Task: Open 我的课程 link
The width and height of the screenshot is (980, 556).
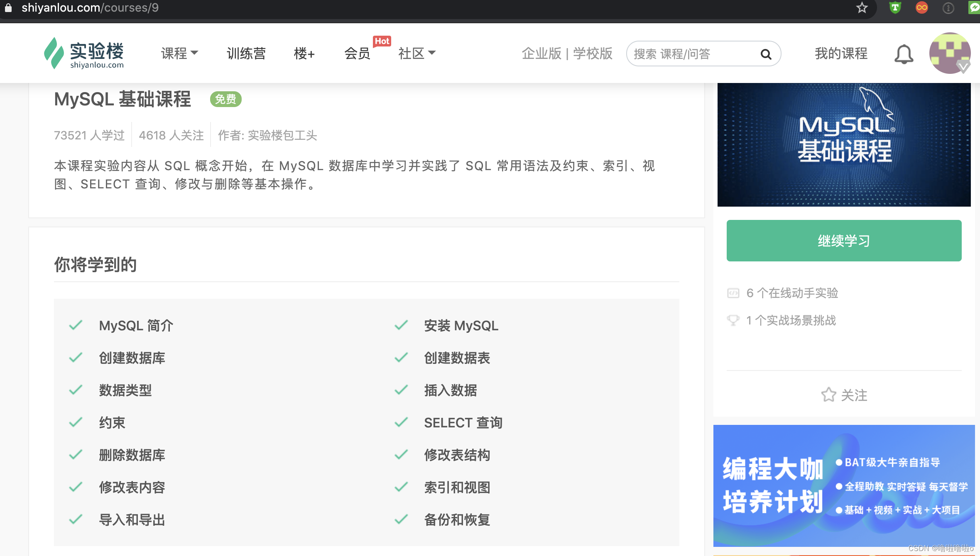Action: 841,54
